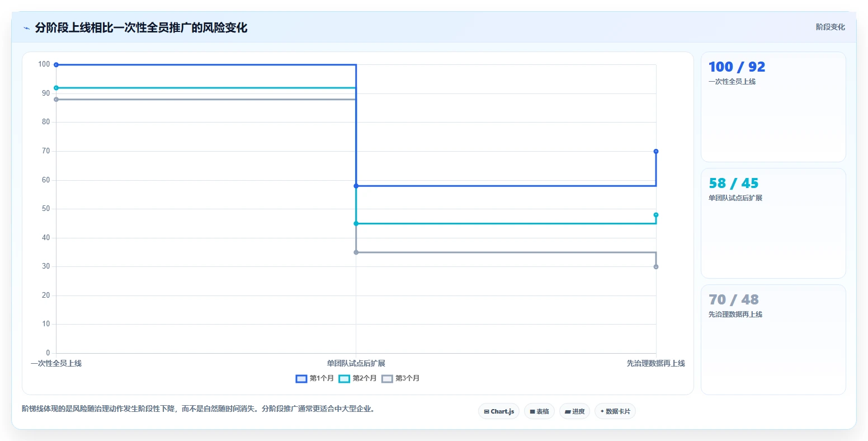
Task: Click the x-axis label 先治理数据再上线
Action: point(656,364)
